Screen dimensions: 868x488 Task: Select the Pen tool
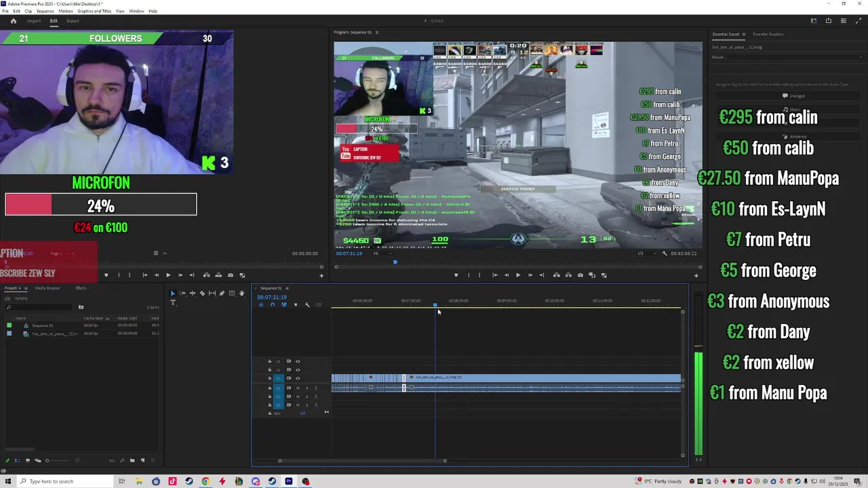222,293
